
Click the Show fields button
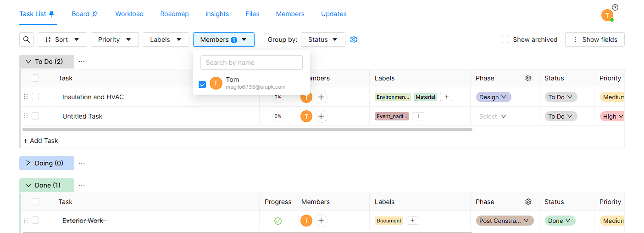[594, 40]
